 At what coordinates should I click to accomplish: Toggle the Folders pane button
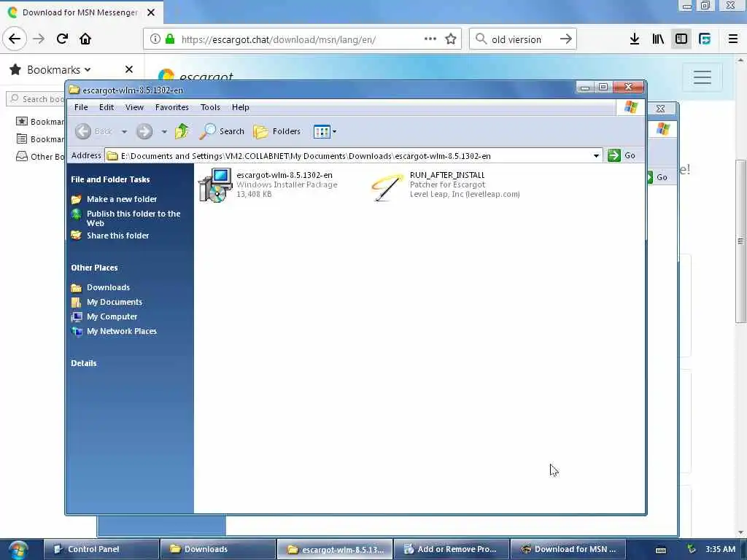(277, 131)
